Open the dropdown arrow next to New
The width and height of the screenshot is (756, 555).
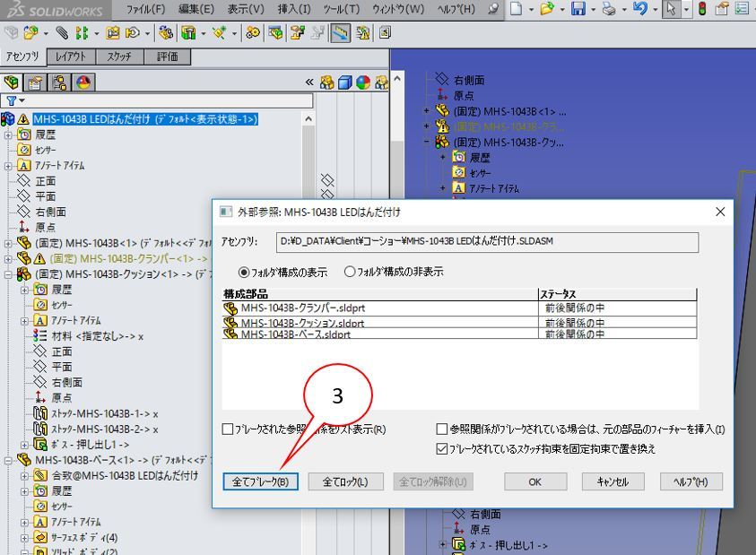[531, 9]
